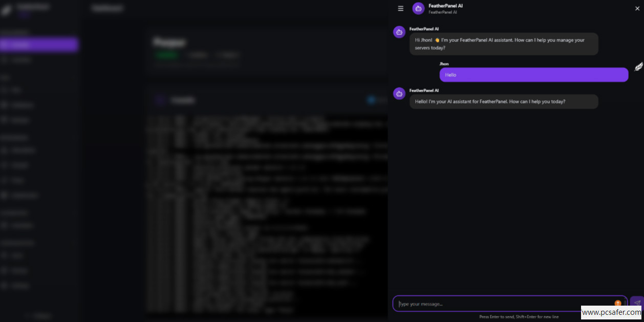Click the bot avatar beside the greeting message
This screenshot has width=644, height=322.
pos(399,32)
